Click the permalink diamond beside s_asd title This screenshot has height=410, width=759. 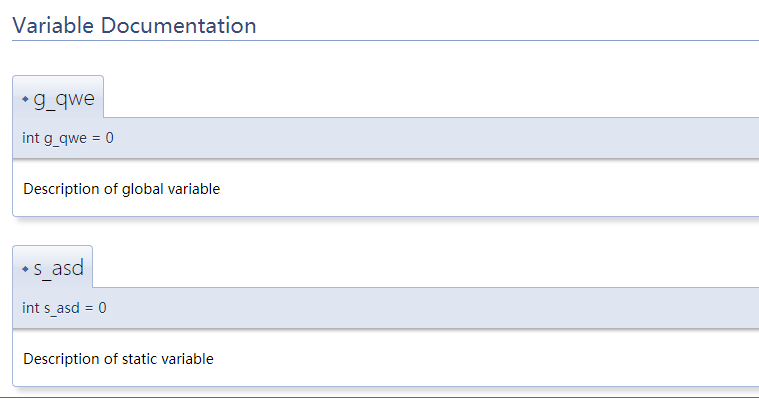point(26,269)
